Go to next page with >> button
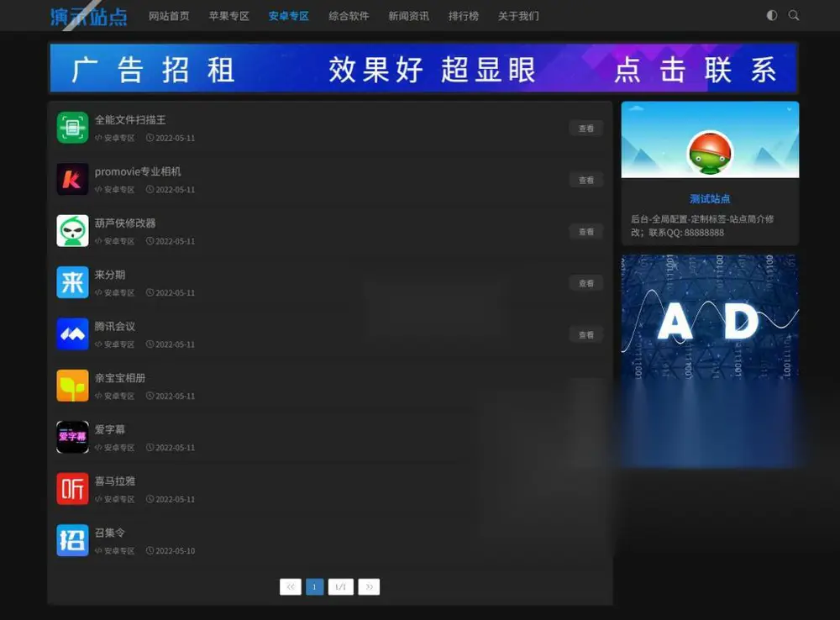The image size is (840, 620). [369, 586]
